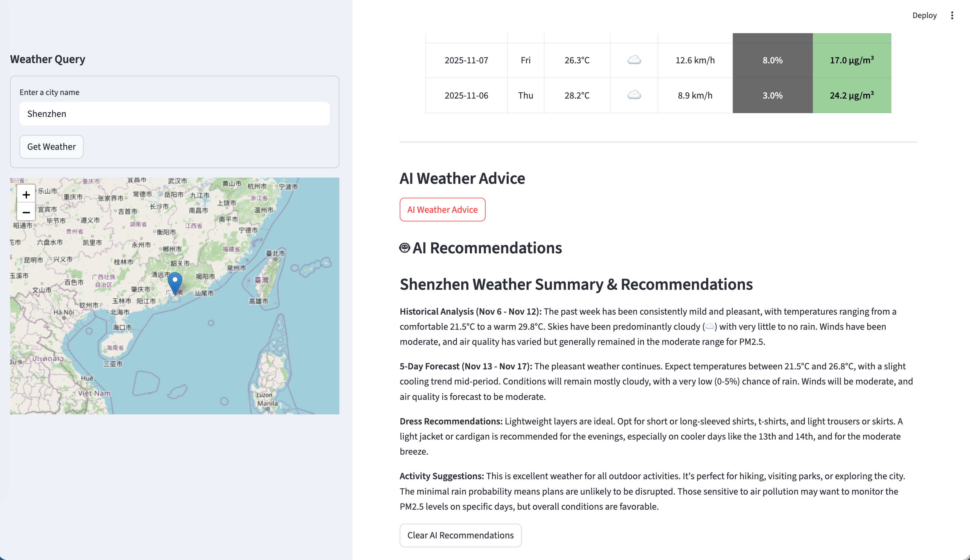Click the 2025-11-07 date cell
Screen dimensions: 970x560
click(x=466, y=60)
